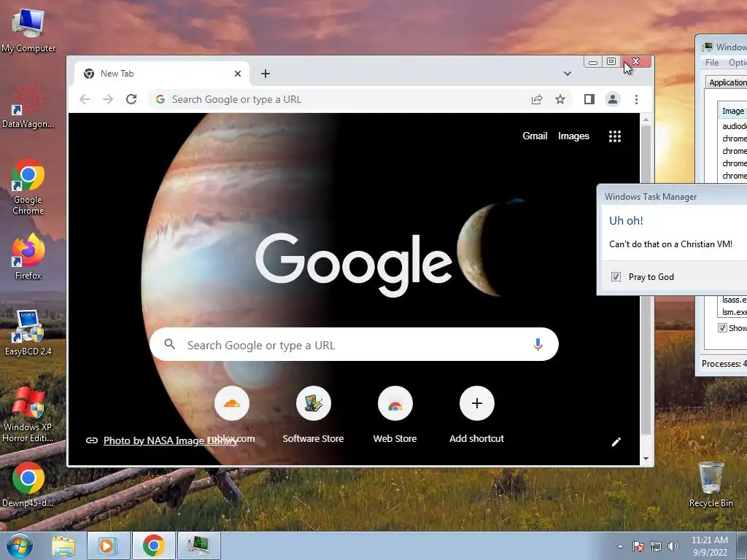
Task: Open the taskbar clock showing 11:21 AM
Action: pyautogui.click(x=709, y=545)
